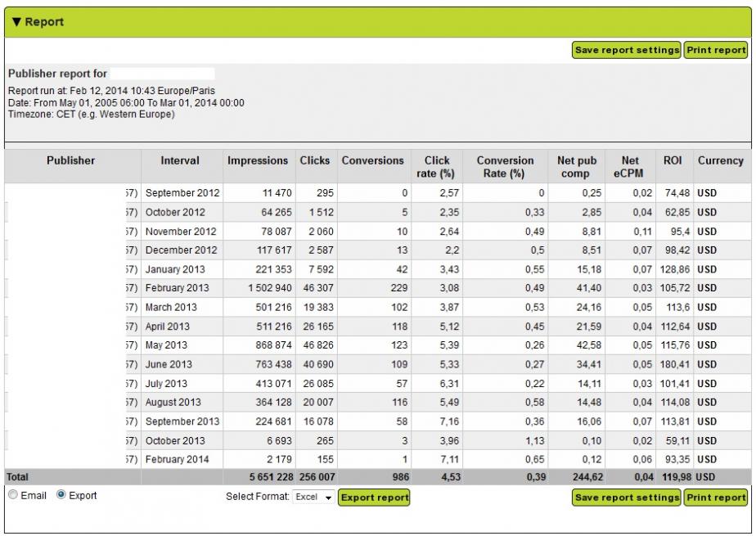Select the February 2013 interval row
756x536 pixels.
tap(178, 288)
